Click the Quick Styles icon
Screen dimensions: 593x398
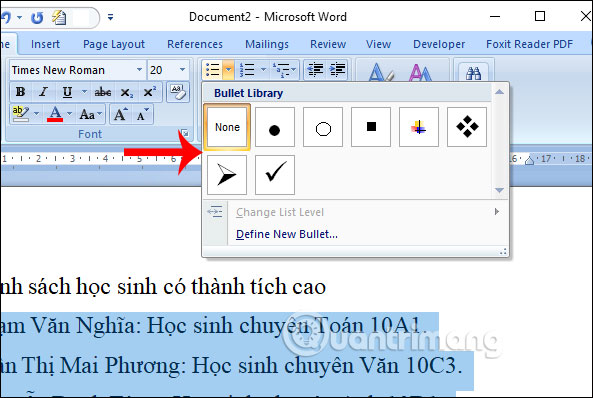pyautogui.click(x=380, y=72)
